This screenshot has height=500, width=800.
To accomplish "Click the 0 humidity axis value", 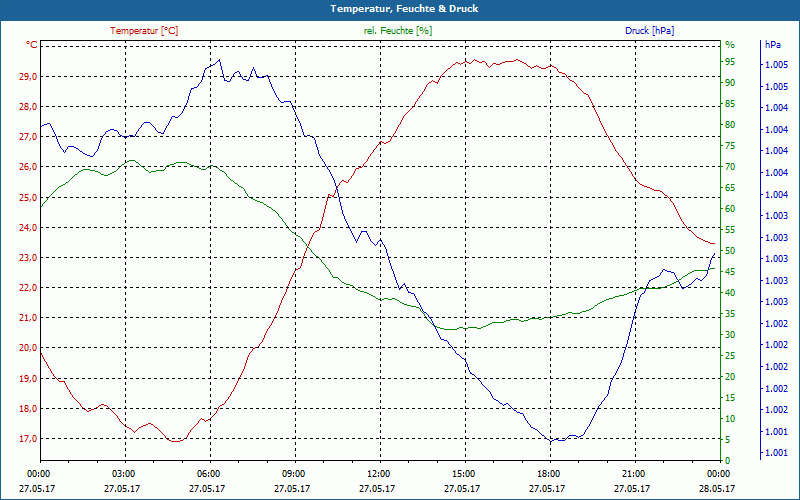I will (728, 460).
